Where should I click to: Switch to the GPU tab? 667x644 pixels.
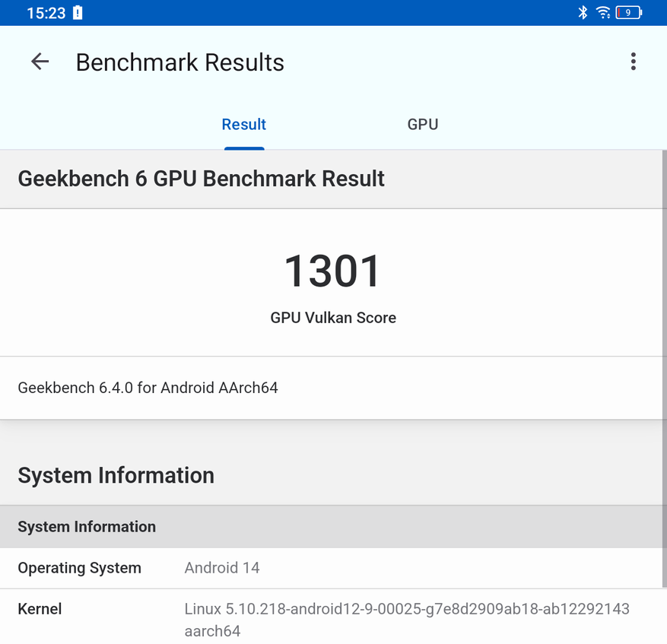[422, 124]
